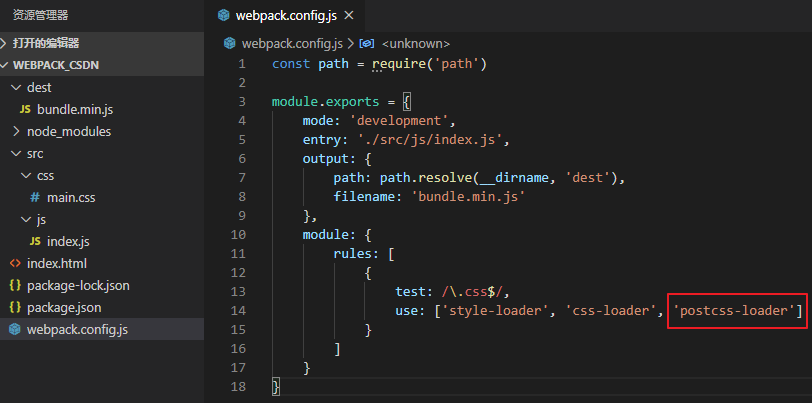This screenshot has width=812, height=403.
Task: Click module.exports on line 3
Action: 326,102
